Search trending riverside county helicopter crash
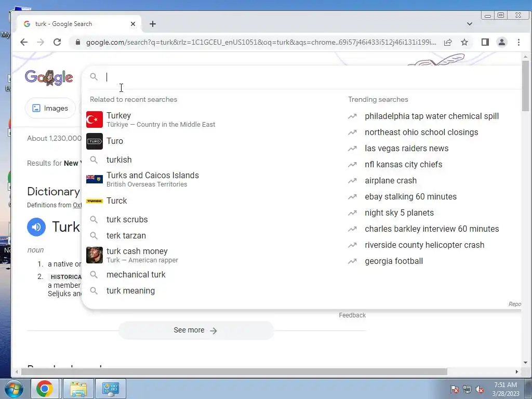This screenshot has width=532, height=399. pyautogui.click(x=424, y=245)
